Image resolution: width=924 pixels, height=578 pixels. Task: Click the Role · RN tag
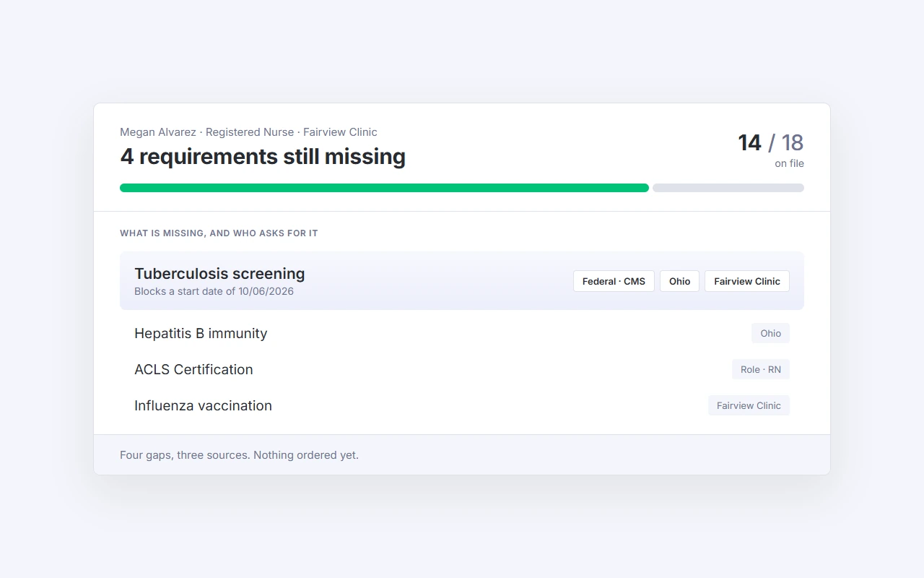click(x=761, y=369)
